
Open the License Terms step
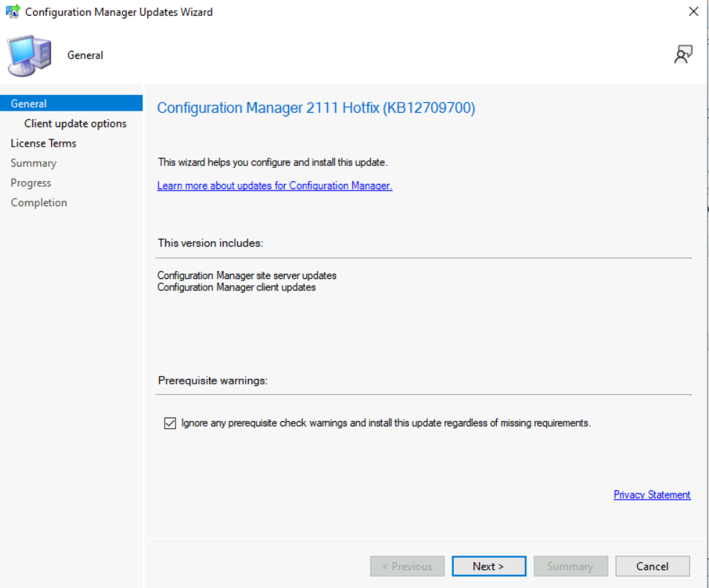tap(43, 143)
